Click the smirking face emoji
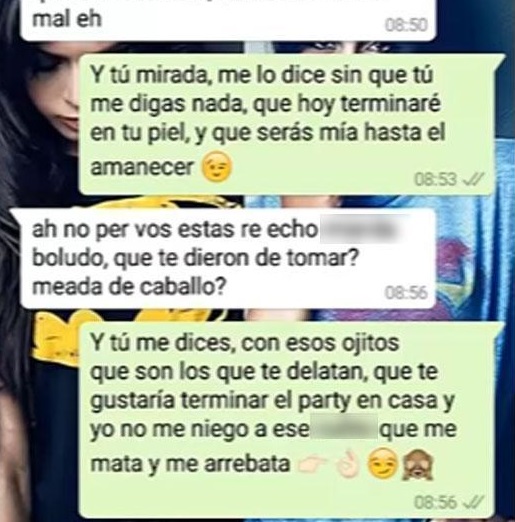 (382, 464)
